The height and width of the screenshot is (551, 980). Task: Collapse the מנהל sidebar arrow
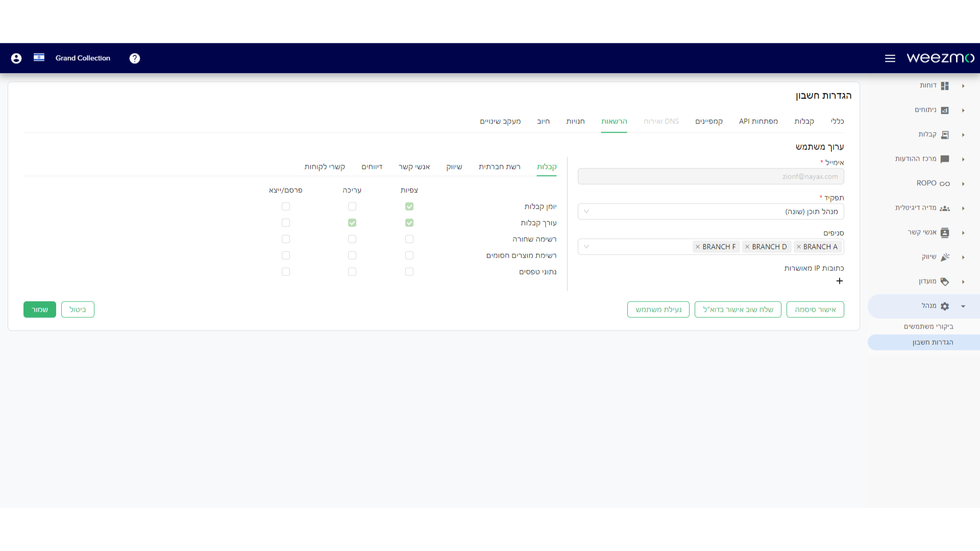click(963, 306)
